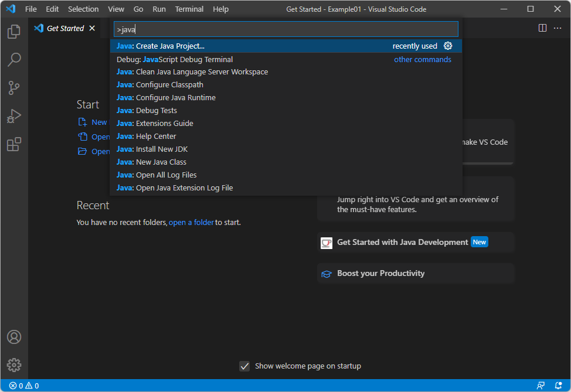Run Java: Create Java Project command
The height and width of the screenshot is (392, 571).
286,46
